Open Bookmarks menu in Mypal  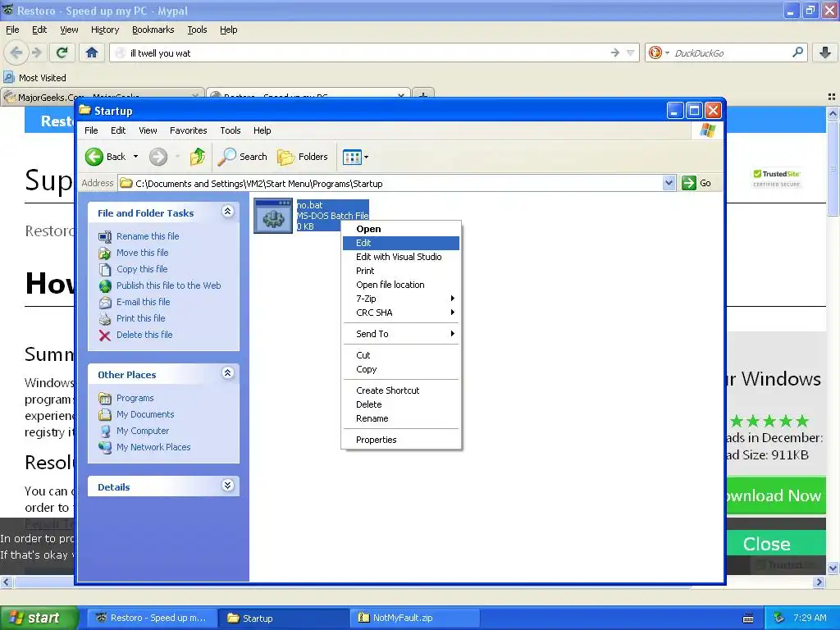[x=153, y=30]
